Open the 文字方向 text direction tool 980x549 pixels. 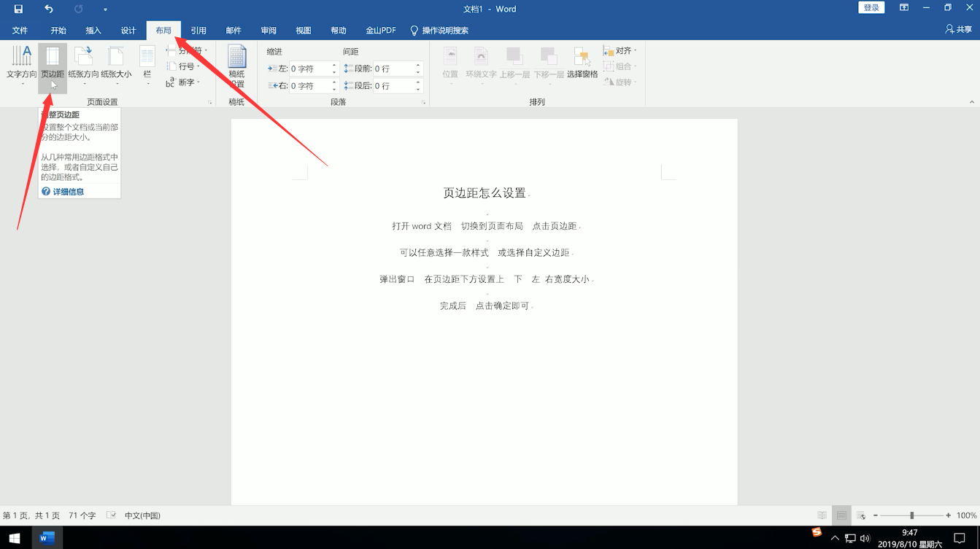click(22, 66)
